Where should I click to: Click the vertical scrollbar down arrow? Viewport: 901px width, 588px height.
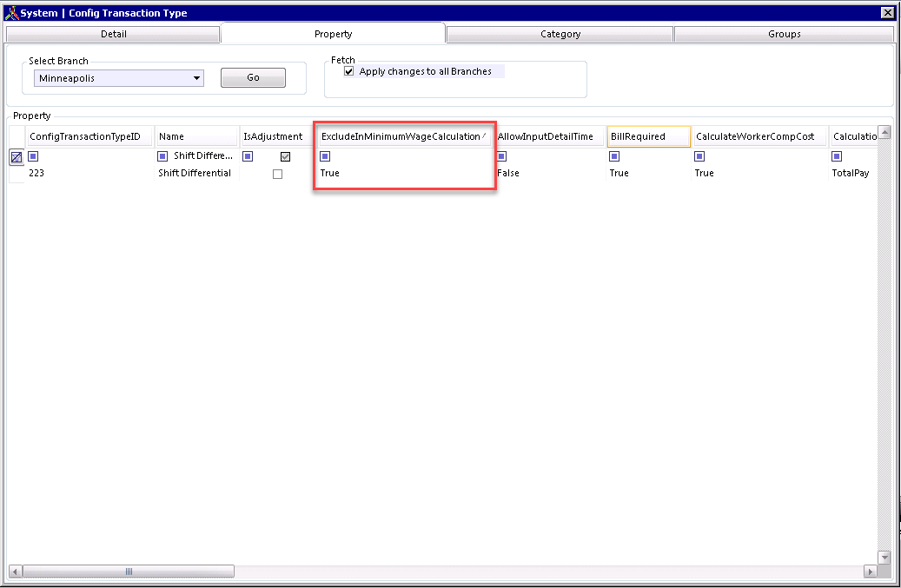click(x=884, y=557)
